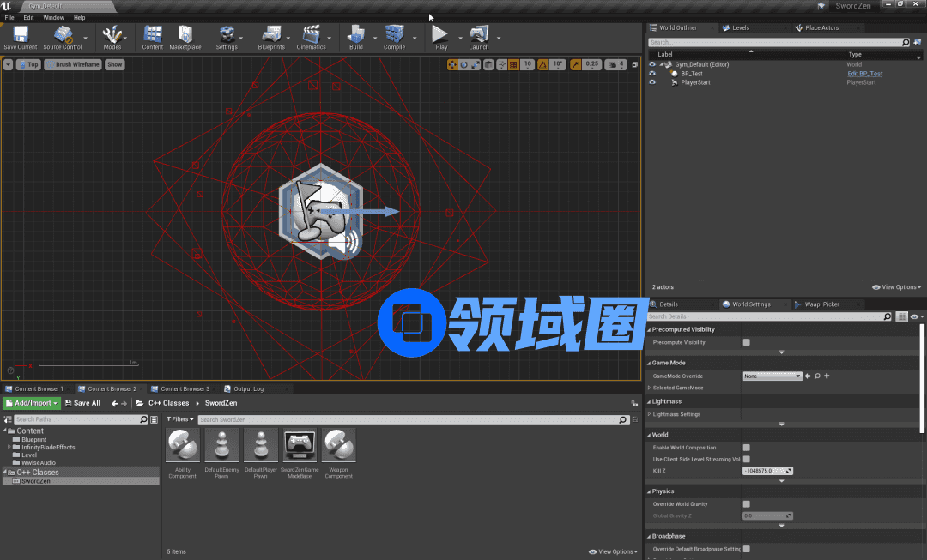
Task: Click the Add/Import button
Action: (32, 403)
